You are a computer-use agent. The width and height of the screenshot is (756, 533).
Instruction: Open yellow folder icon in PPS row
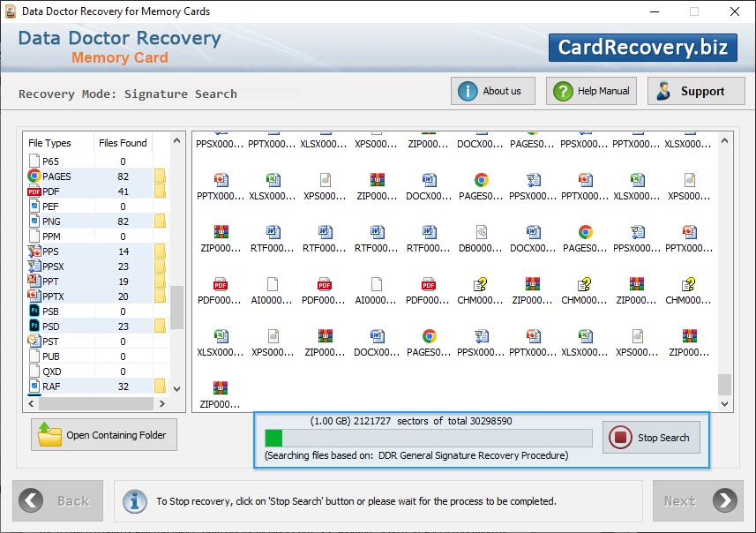160,251
